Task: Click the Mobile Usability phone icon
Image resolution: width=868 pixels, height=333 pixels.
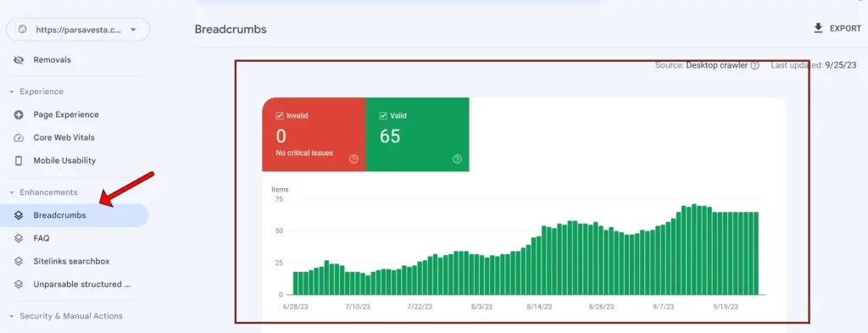Action: [19, 160]
